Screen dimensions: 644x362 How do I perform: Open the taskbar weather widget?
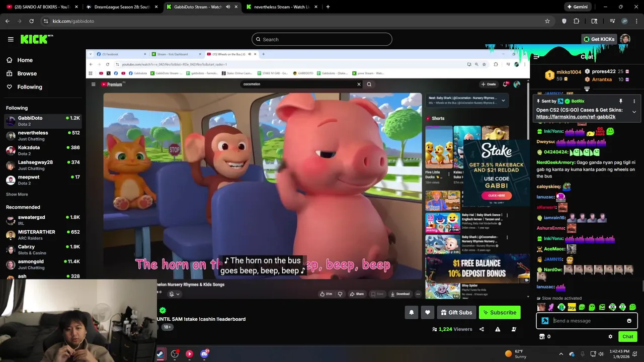pyautogui.click(x=516, y=354)
